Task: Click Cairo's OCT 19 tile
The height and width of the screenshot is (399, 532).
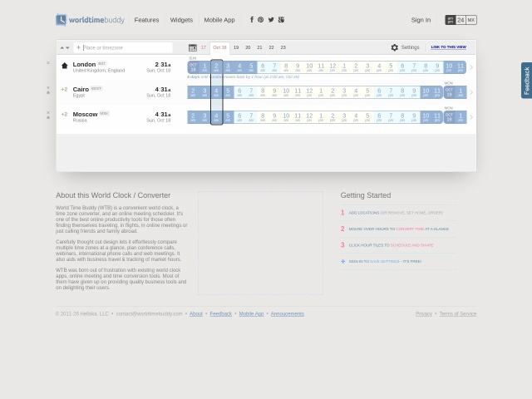Action: [449, 92]
